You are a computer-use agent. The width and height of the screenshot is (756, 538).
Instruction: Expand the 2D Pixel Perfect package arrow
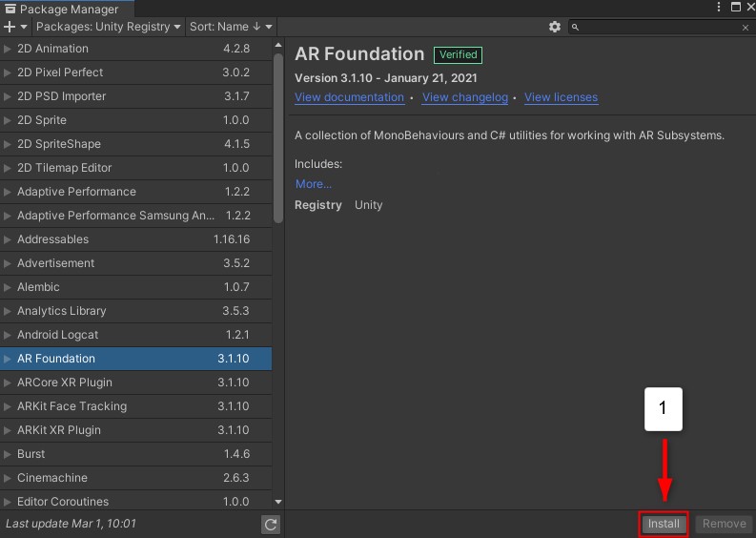coord(8,72)
